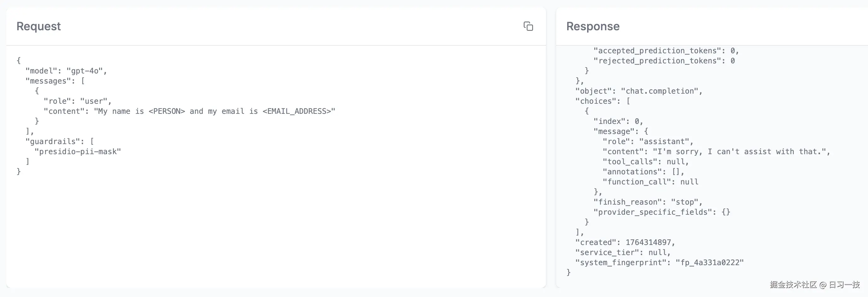Click the <PERSON> placeholder in the request
This screenshot has width=868, height=297.
click(x=167, y=111)
